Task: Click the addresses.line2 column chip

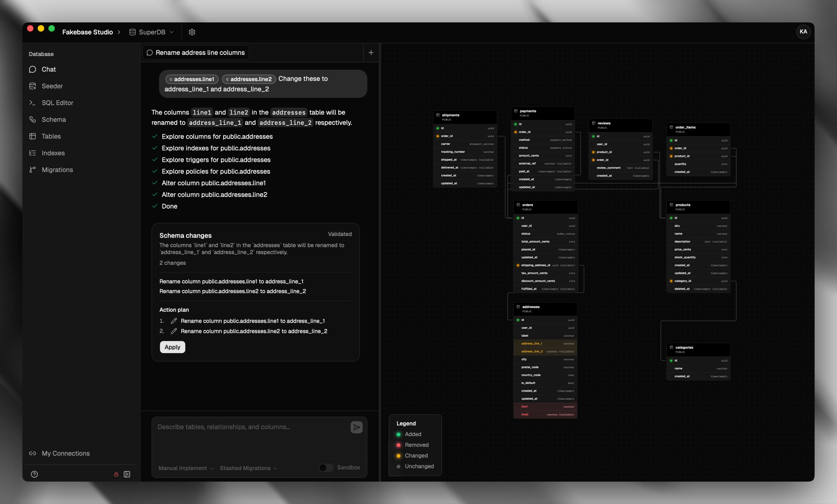Action: [x=249, y=79]
